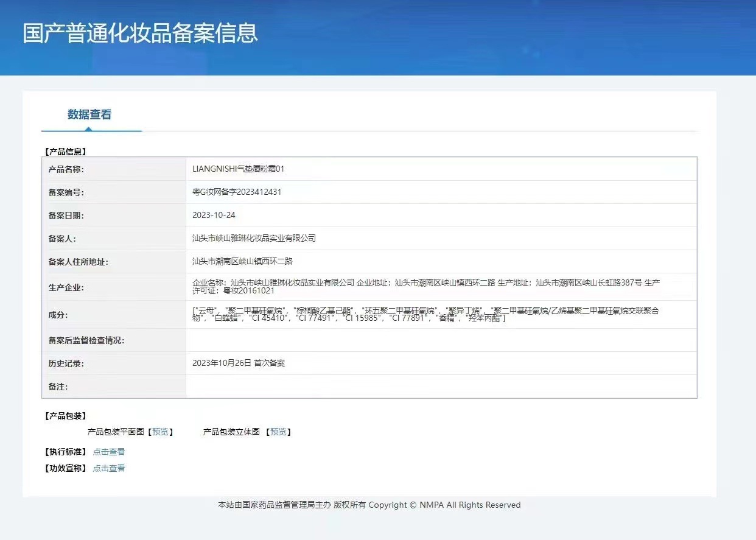Click the 生产企业 details cell
This screenshot has height=540, width=756.
click(441, 287)
